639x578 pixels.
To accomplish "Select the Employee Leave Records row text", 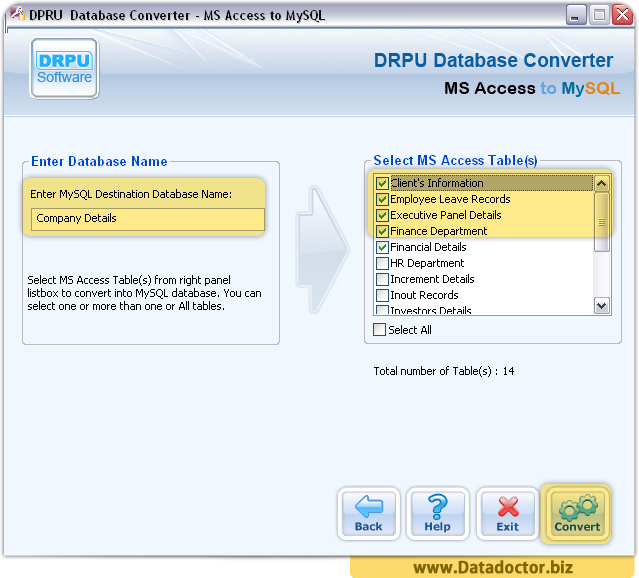I will coord(450,199).
